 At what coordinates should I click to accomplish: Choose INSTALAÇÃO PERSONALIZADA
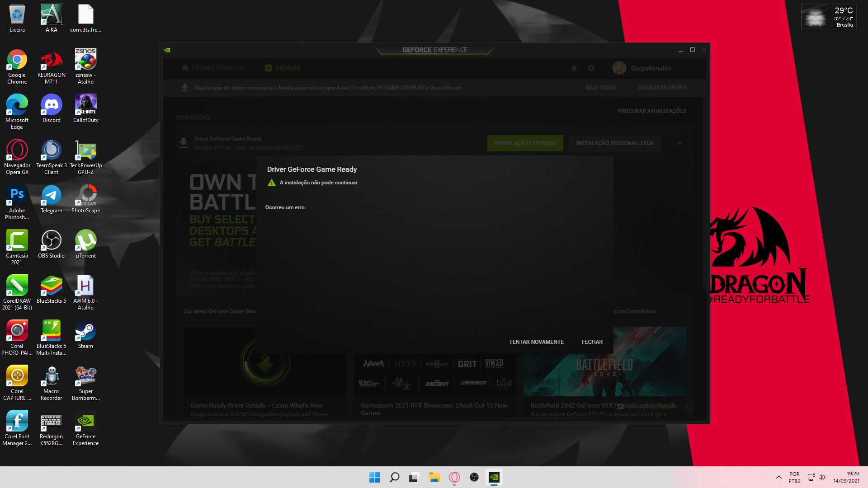coord(614,143)
